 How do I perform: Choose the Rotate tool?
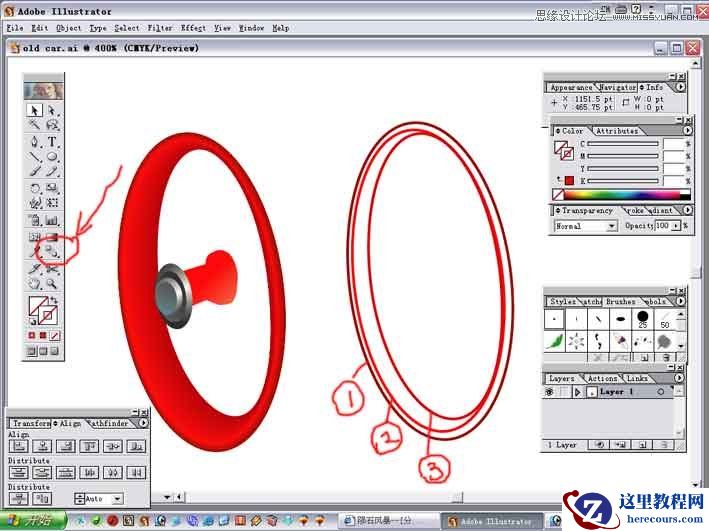(34, 188)
